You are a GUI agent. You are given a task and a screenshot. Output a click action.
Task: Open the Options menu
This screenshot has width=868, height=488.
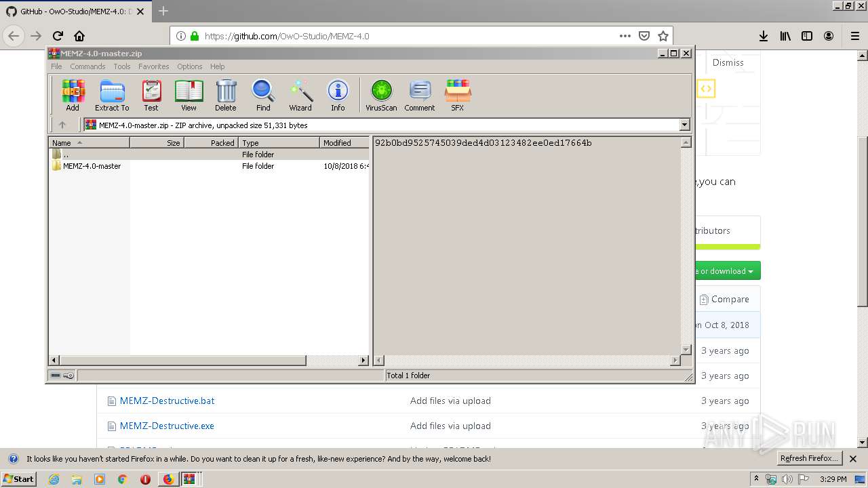tap(190, 66)
